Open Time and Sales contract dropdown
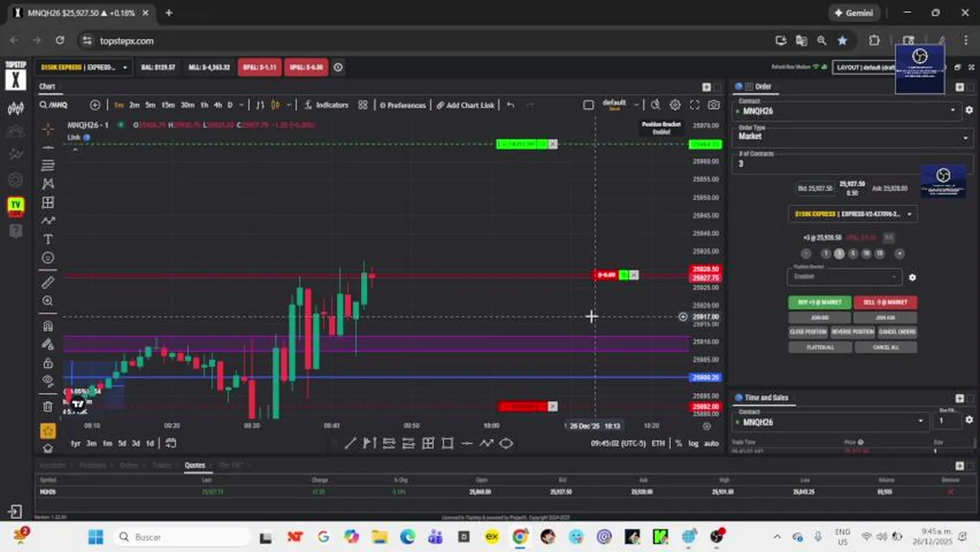Screen dimensions: 980x552 pyautogui.click(x=830, y=422)
